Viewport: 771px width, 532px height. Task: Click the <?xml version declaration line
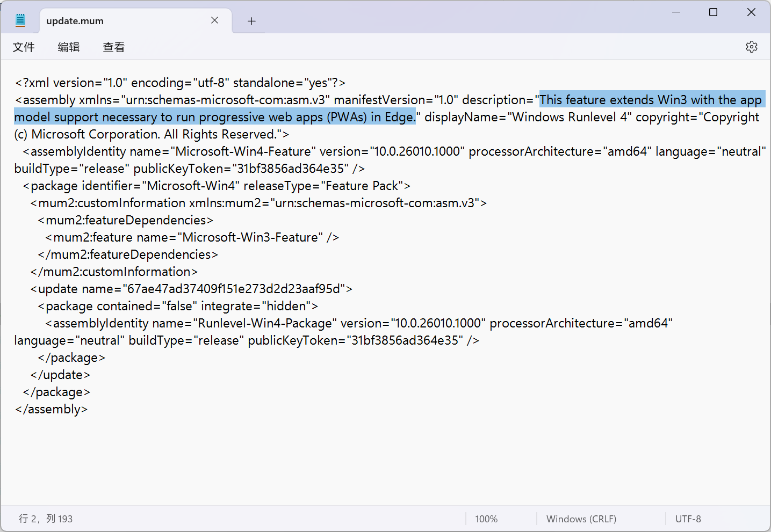[x=181, y=83]
